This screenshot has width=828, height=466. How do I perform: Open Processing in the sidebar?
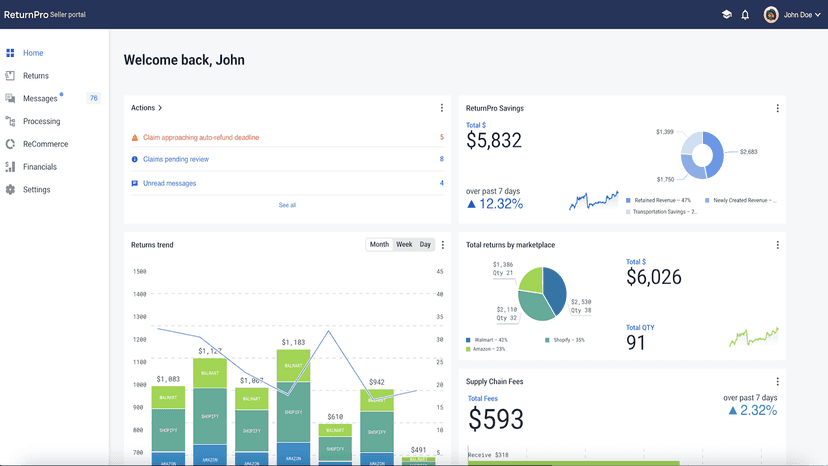(42, 121)
